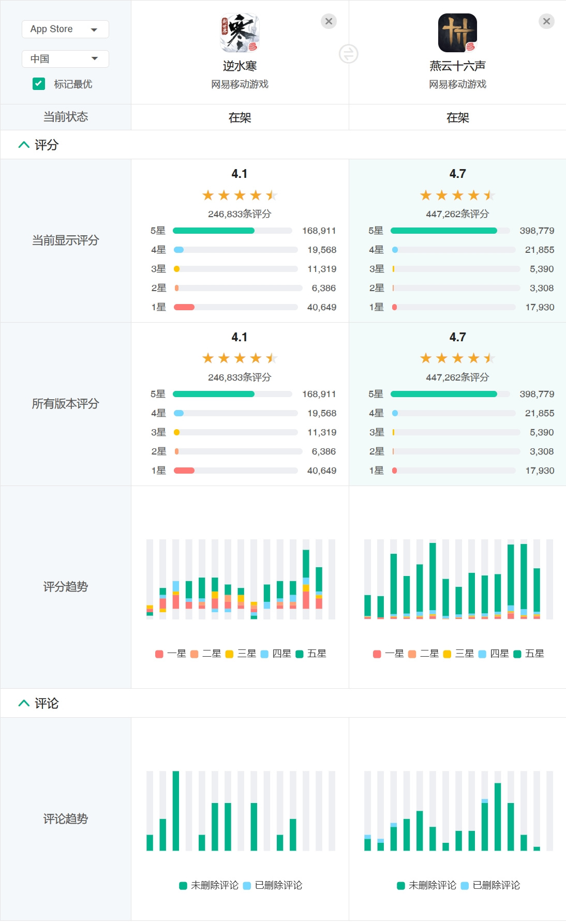The image size is (566, 924).
Task: Toggle 未删除评论 legend in 逆水寒 review trend
Action: click(x=209, y=885)
